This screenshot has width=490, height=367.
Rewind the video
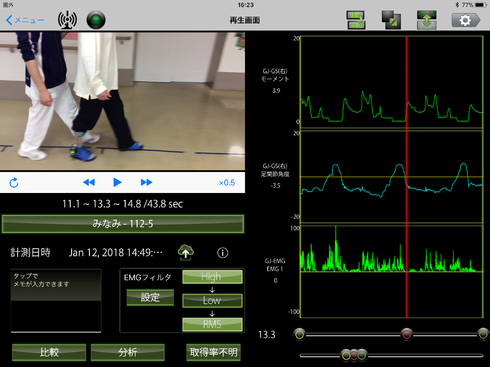[89, 182]
